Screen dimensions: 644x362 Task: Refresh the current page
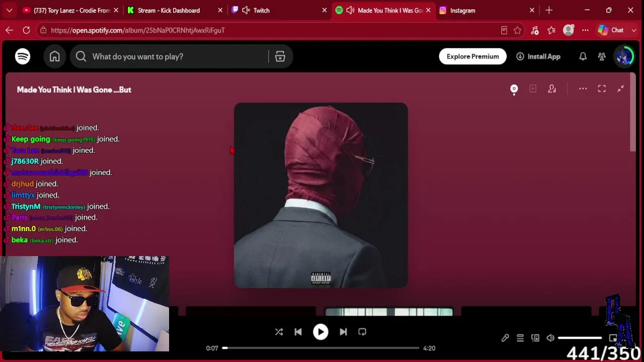pos(26,30)
